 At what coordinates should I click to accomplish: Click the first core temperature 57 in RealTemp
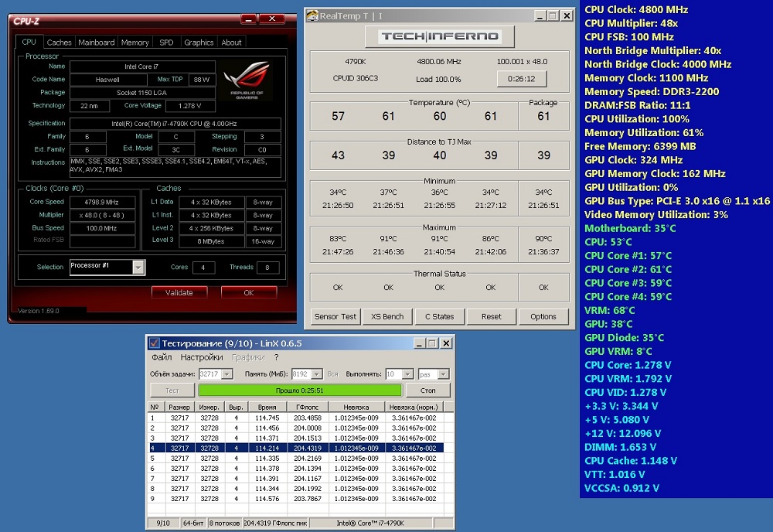click(x=338, y=116)
